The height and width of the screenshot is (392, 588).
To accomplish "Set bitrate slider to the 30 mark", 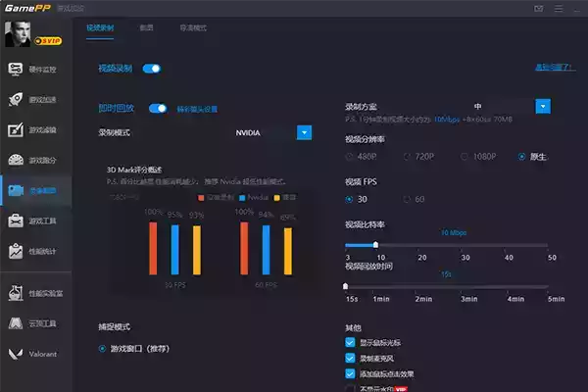I will (x=462, y=245).
